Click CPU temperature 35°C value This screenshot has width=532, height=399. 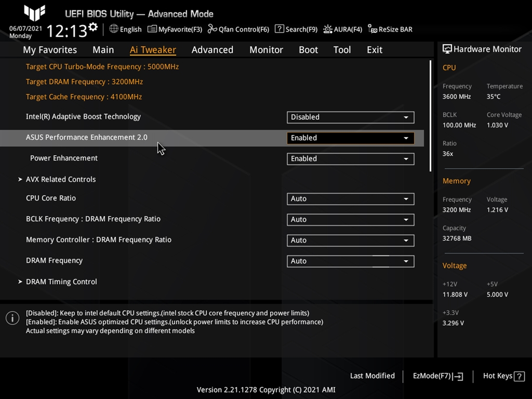[494, 97]
